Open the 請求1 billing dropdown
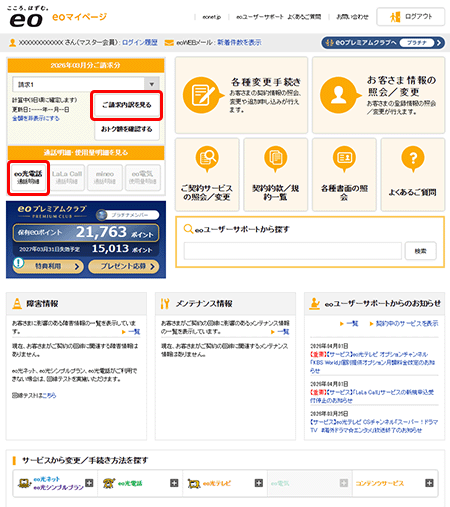The height and width of the screenshot is (507, 450). click(x=86, y=84)
